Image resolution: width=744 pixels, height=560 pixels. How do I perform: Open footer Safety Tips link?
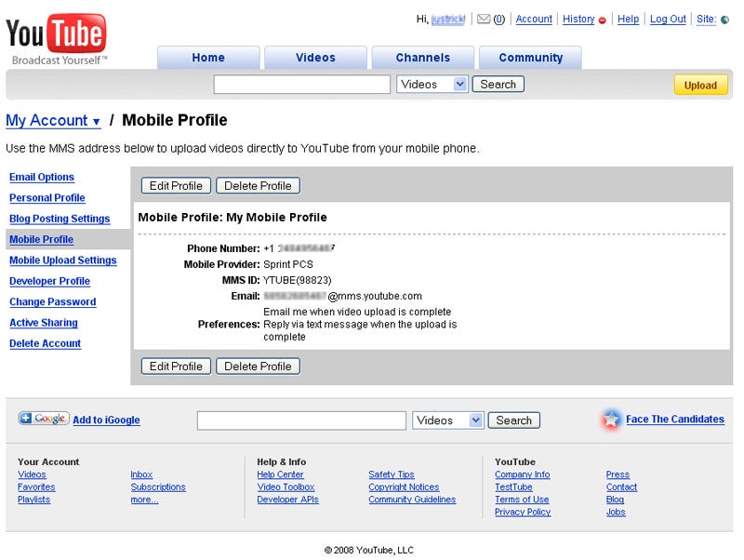(x=391, y=474)
